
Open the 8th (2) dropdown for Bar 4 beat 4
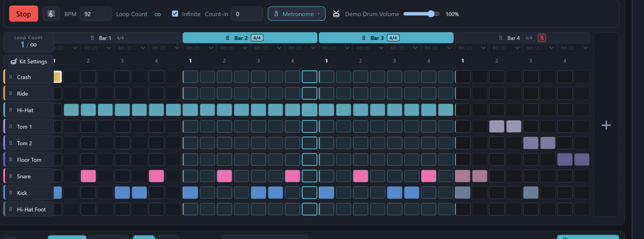pos(574,48)
